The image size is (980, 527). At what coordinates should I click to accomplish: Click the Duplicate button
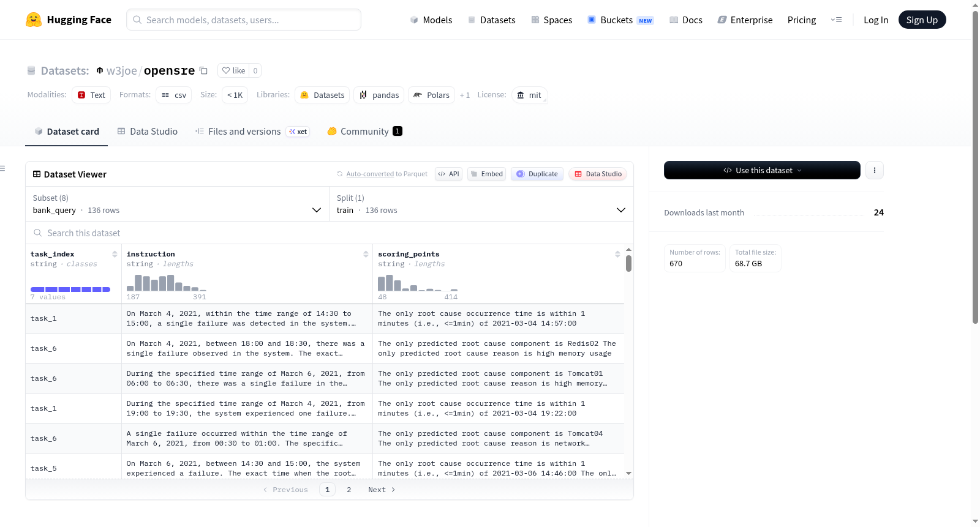pyautogui.click(x=537, y=174)
